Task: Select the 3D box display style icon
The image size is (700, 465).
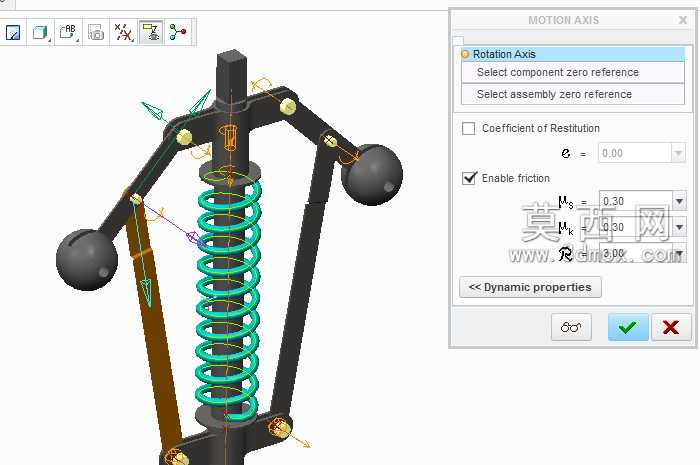Action: point(40,32)
